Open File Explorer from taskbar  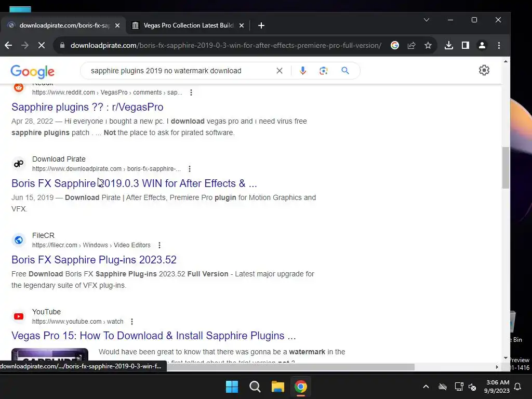coord(278,387)
